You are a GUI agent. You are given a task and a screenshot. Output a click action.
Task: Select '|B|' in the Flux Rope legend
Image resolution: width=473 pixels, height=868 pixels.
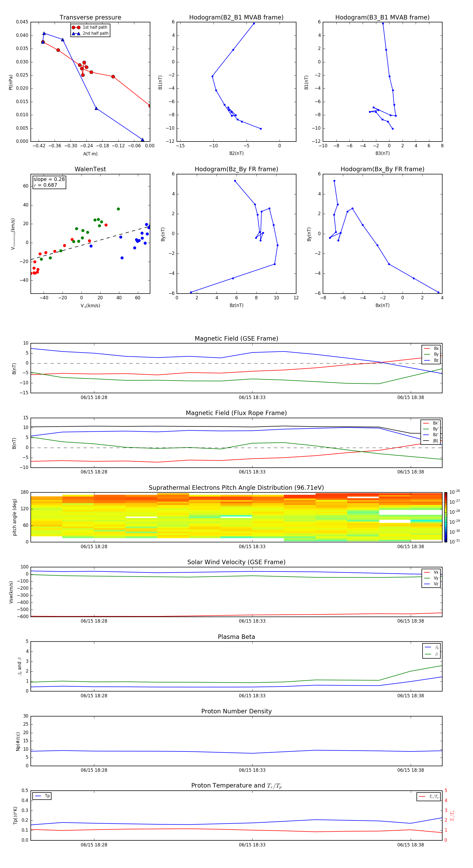[431, 441]
